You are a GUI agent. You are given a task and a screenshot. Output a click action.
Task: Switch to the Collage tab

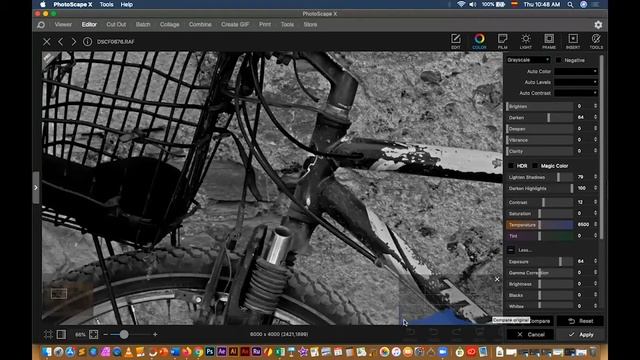[169, 24]
